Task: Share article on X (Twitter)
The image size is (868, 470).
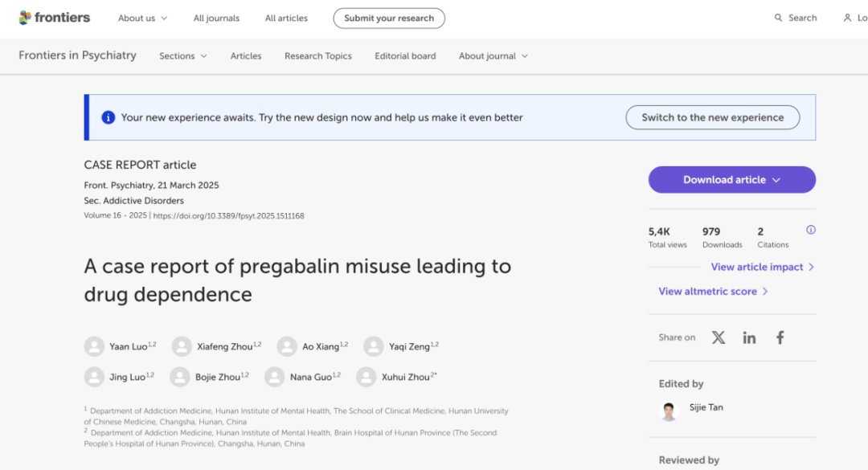Action: 719,337
